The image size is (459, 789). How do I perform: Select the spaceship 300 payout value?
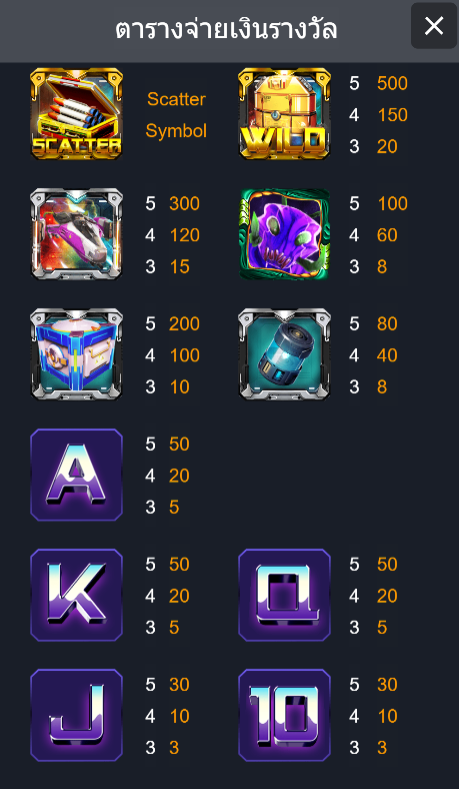click(184, 204)
